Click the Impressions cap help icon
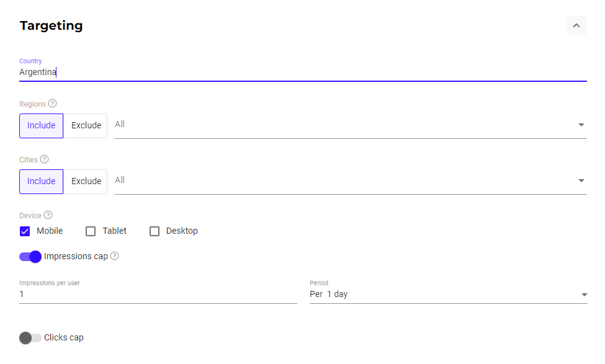Screen dimensions: 605x364 pyautogui.click(x=114, y=256)
